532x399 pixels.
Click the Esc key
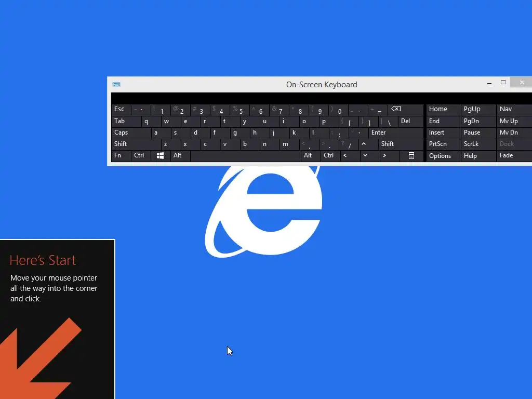pos(121,110)
